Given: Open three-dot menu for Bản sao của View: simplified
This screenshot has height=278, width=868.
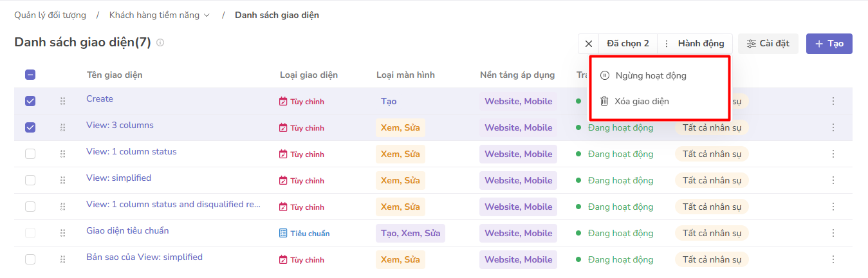Looking at the screenshot, I should click(x=833, y=259).
